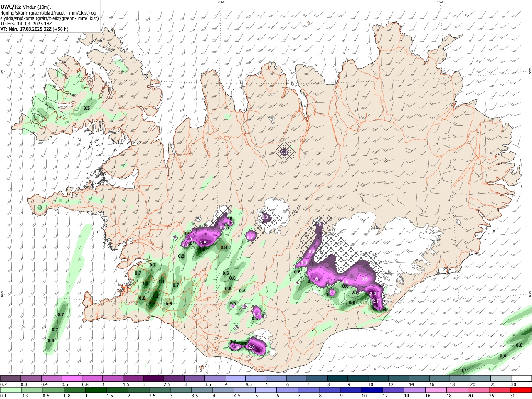Click the light purple rain swatch at 14
Image resolution: width=532 pixels, height=399 pixels.
point(415,390)
